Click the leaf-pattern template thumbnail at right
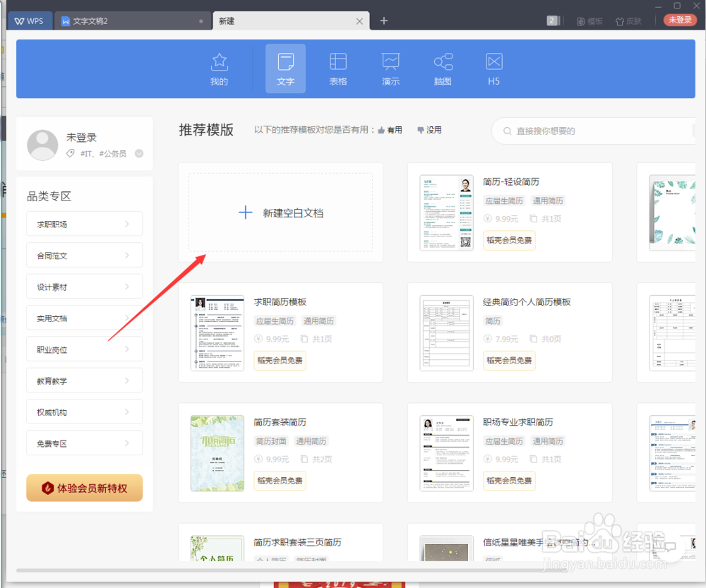Image resolution: width=706 pixels, height=588 pixels. coord(672,212)
